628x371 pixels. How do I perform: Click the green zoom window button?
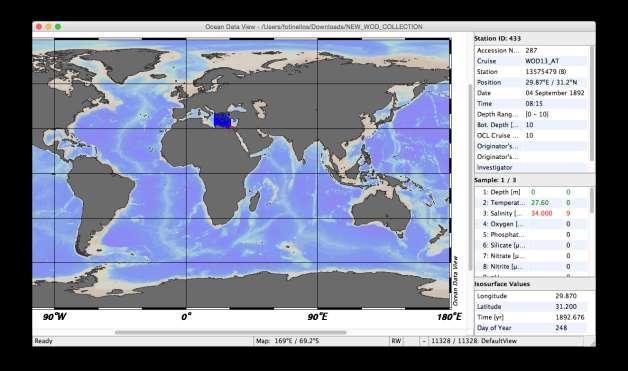click(x=58, y=27)
